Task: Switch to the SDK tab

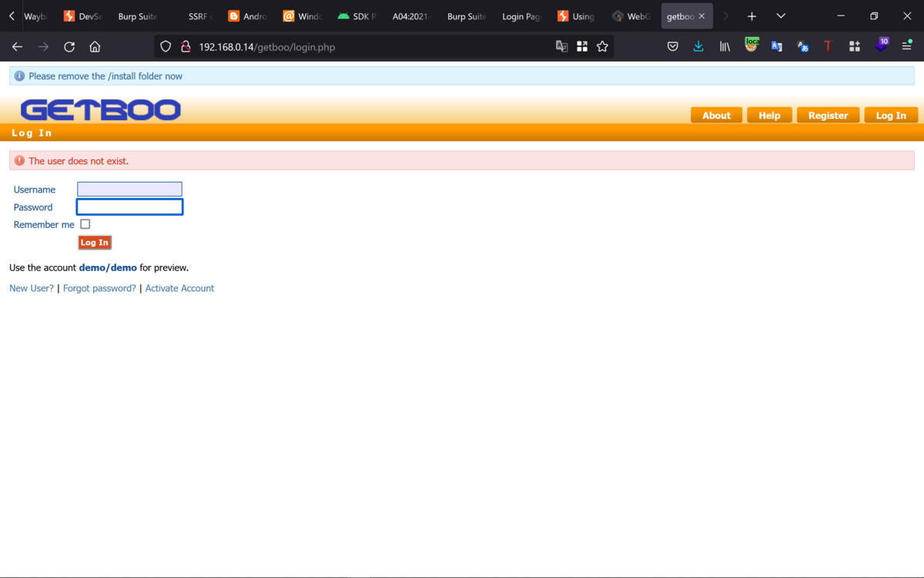Action: pyautogui.click(x=358, y=16)
